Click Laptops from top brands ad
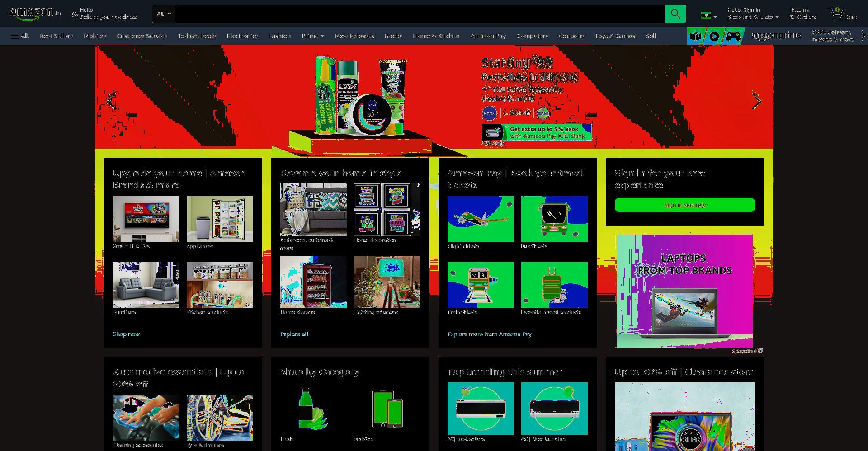The image size is (868, 451). point(685,291)
